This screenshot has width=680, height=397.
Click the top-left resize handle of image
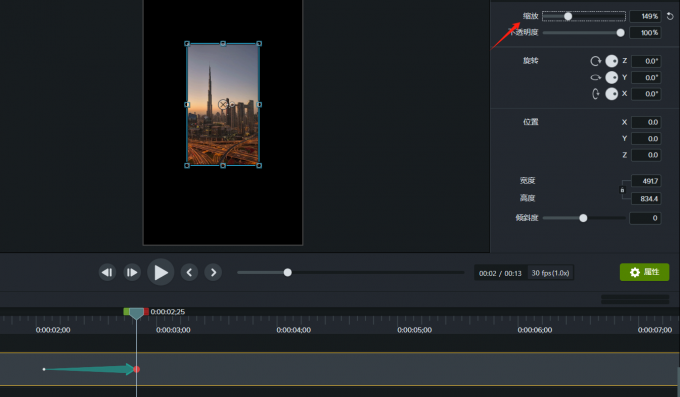click(187, 43)
